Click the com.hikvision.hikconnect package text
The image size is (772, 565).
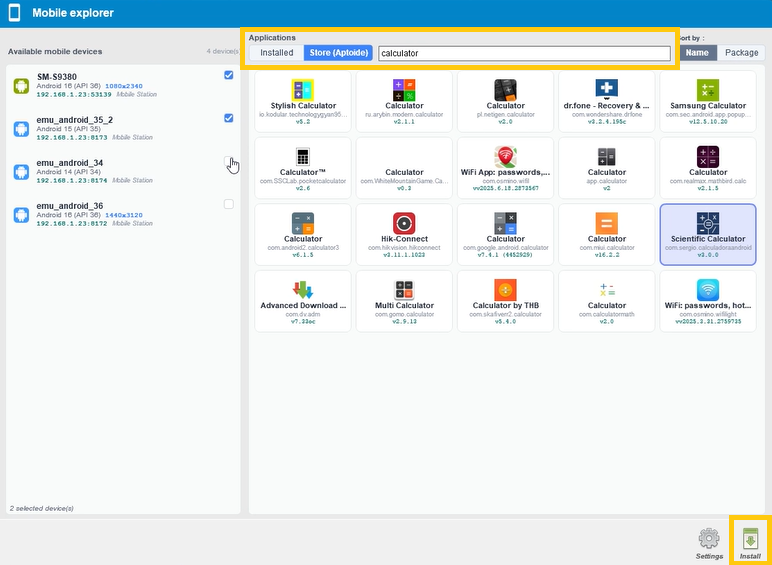coord(404,248)
